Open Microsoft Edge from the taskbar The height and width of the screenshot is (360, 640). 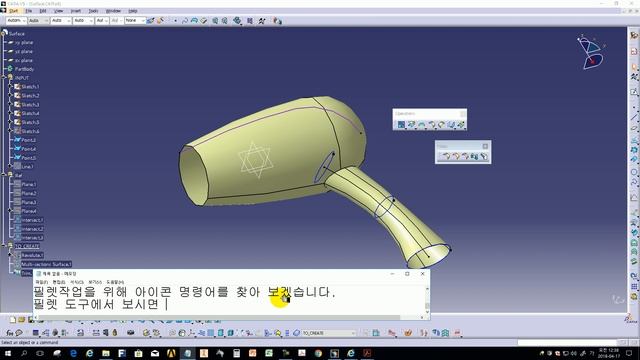pos(73,353)
